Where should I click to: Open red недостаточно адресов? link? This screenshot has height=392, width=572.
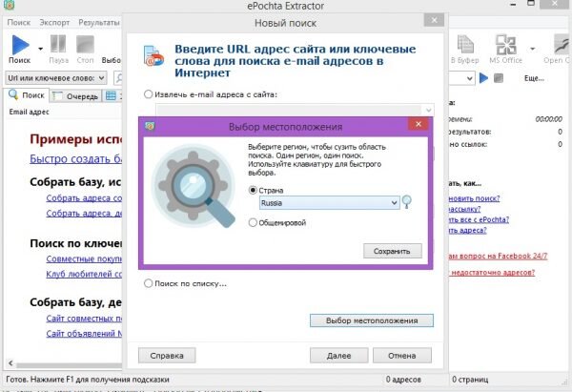(x=492, y=272)
